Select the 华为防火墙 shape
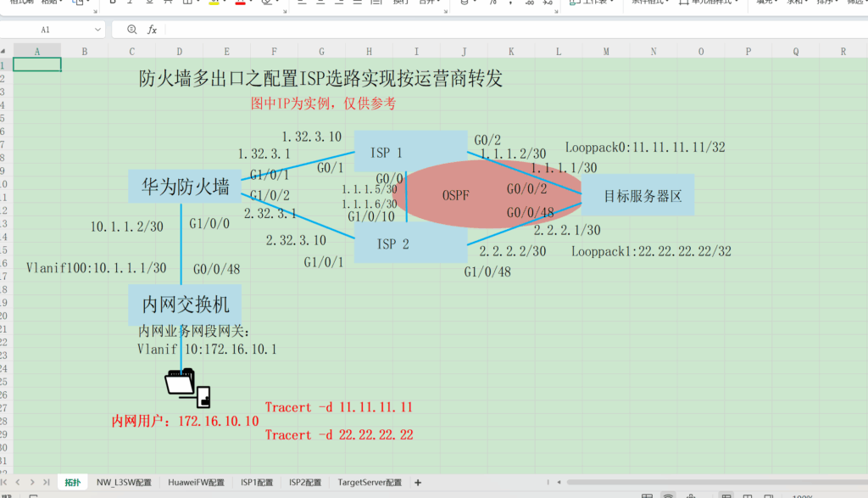Viewport: 868px width, 498px height. point(186,187)
